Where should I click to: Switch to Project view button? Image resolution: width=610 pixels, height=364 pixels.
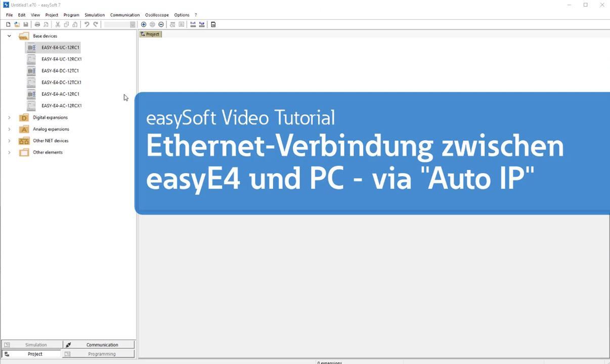pos(32,354)
